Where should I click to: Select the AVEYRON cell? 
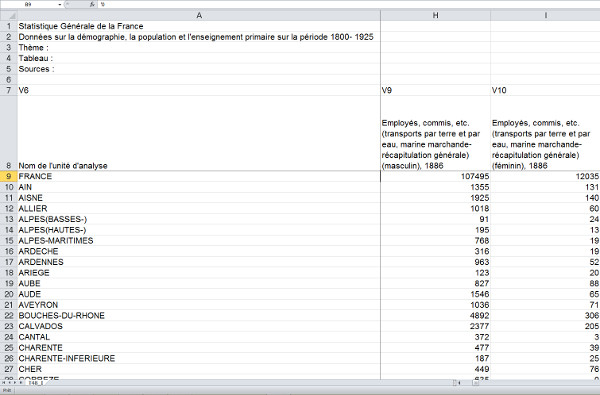[199, 305]
